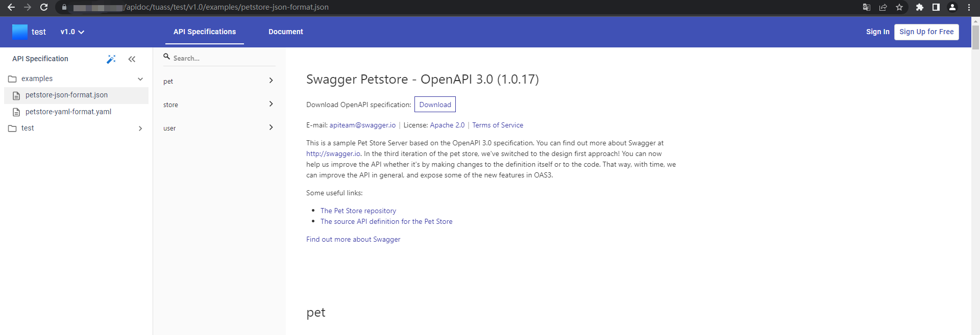Open the v1.0 version dropdown
This screenshot has height=335, width=980.
pyautogui.click(x=72, y=32)
